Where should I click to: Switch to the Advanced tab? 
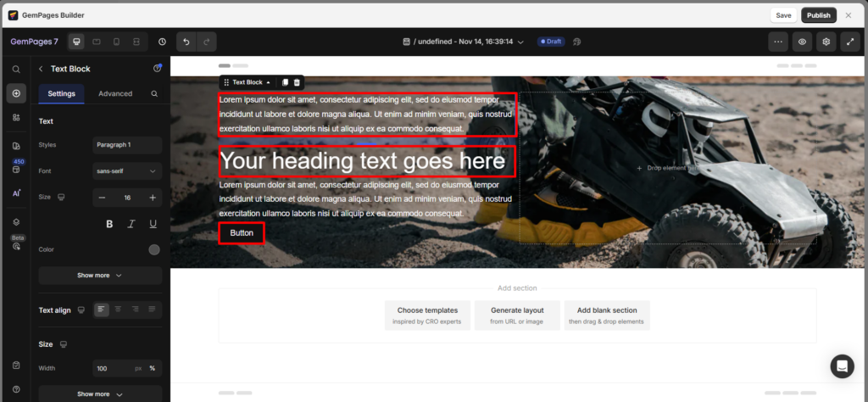[x=115, y=93]
